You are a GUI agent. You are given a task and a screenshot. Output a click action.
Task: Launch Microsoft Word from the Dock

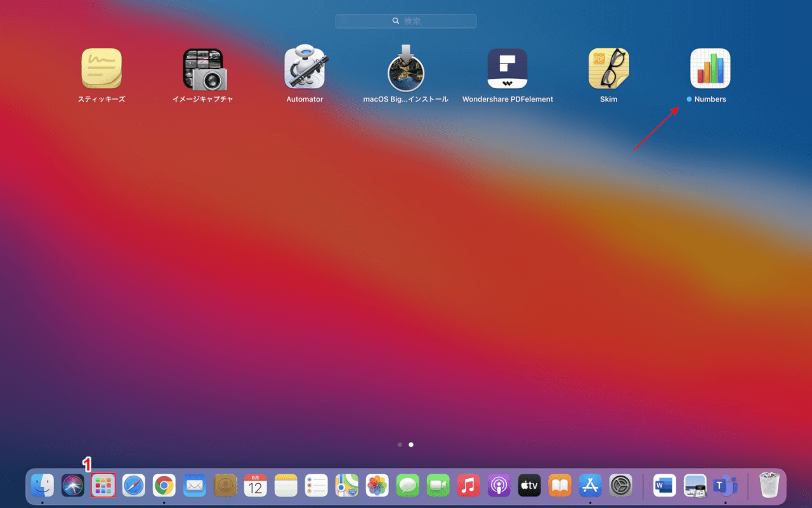pyautogui.click(x=665, y=486)
